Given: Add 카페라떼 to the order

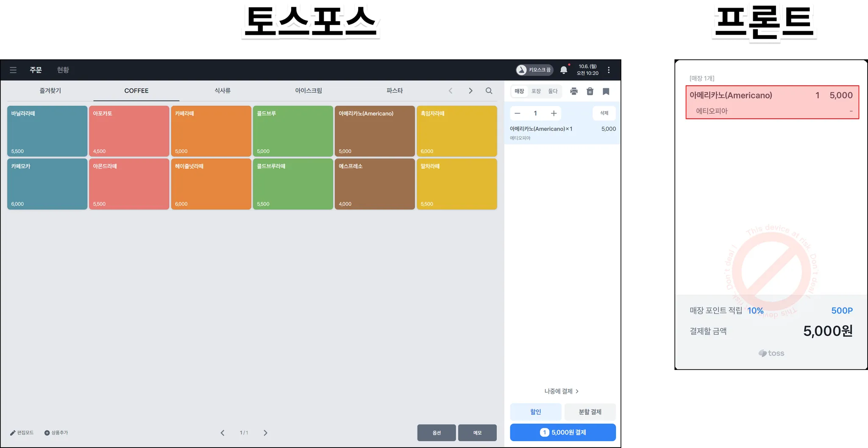Looking at the screenshot, I should pyautogui.click(x=211, y=131).
